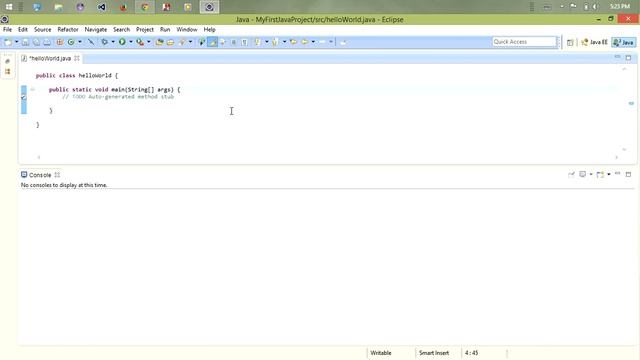This screenshot has height=360, width=640.
Task: Click the Open Console icon
Action: [600, 174]
